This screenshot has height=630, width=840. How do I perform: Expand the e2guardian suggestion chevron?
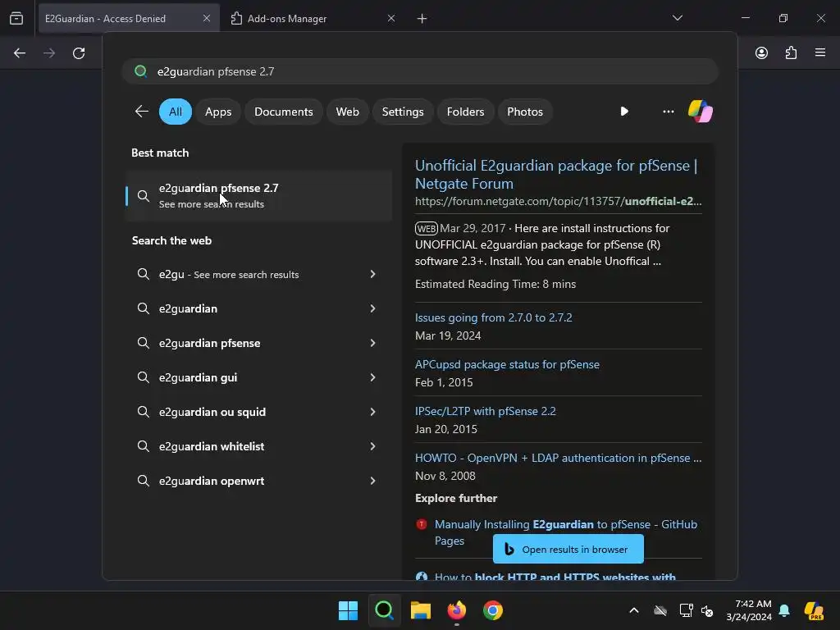(373, 308)
